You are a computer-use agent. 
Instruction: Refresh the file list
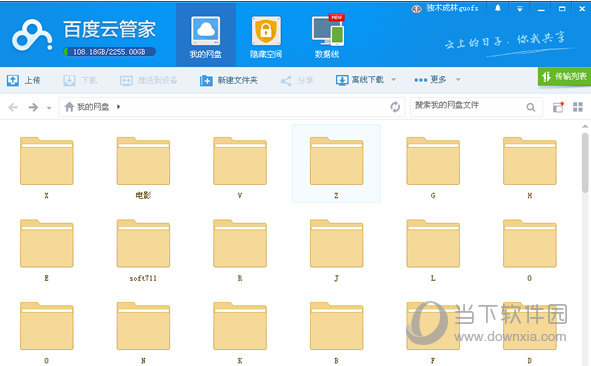coord(395,107)
